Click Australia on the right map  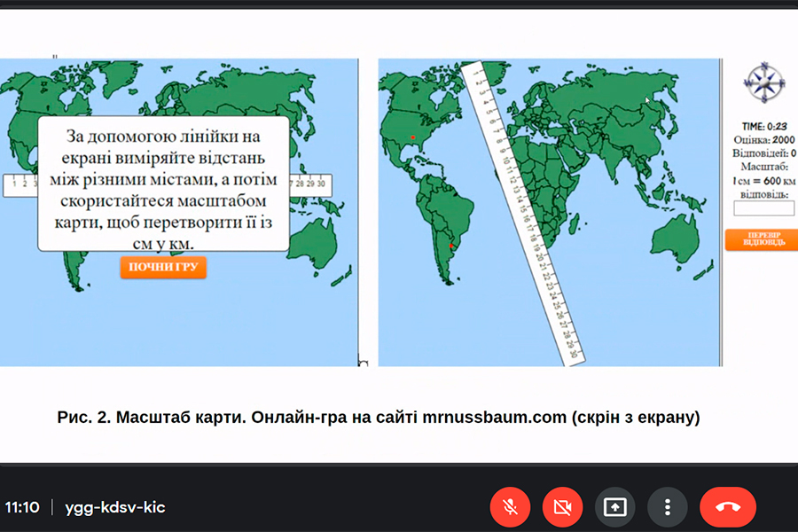point(676,236)
